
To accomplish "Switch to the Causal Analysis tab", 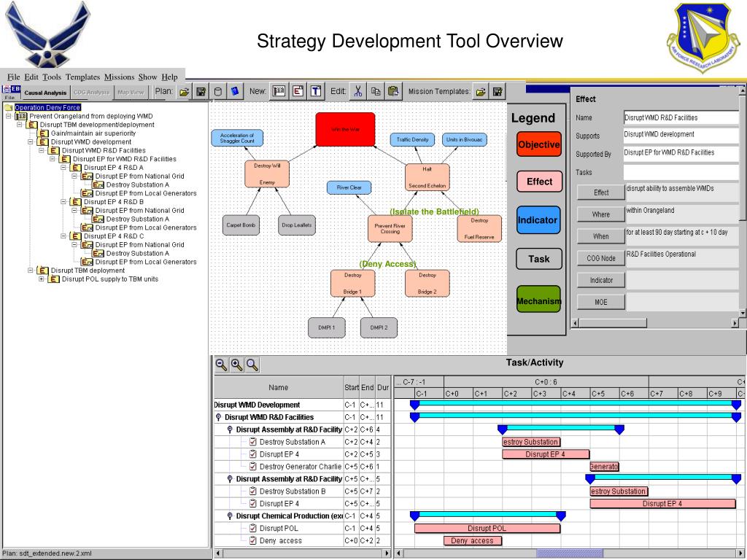I will coord(46,93).
